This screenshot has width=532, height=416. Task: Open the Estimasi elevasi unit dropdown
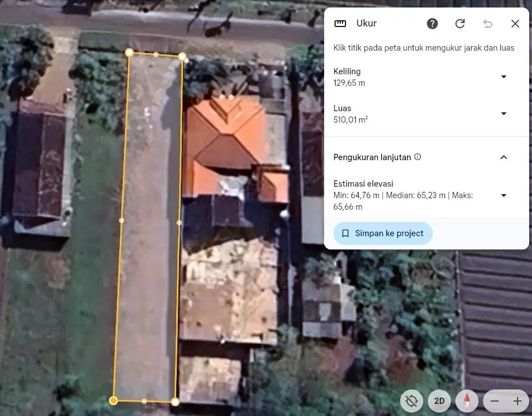pyautogui.click(x=503, y=195)
